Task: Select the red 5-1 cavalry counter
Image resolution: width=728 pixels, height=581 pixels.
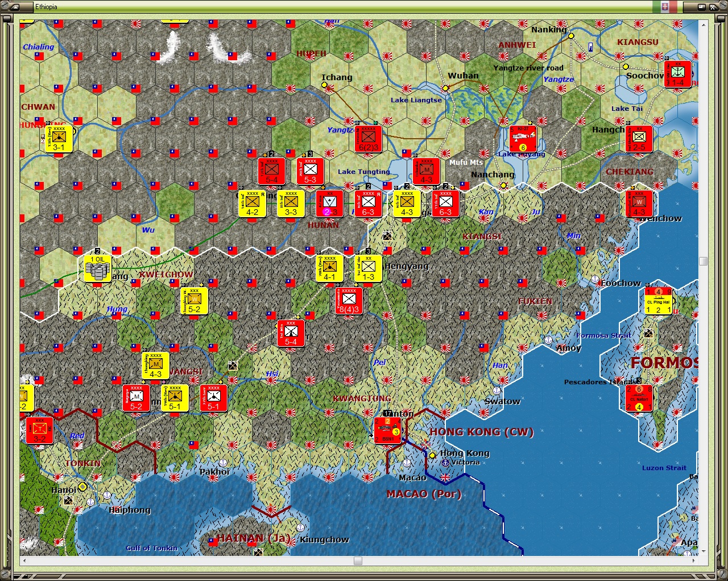Action: point(213,398)
